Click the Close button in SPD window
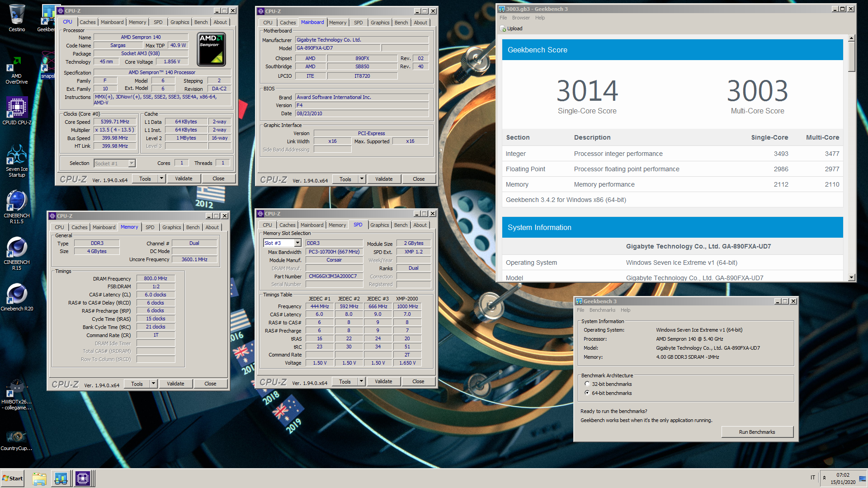The width and height of the screenshot is (868, 488). (418, 382)
